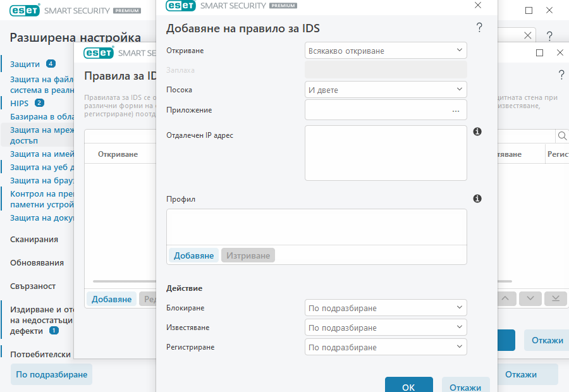Open application browser via the ... button
Image resolution: width=569 pixels, height=392 pixels.
456,110
